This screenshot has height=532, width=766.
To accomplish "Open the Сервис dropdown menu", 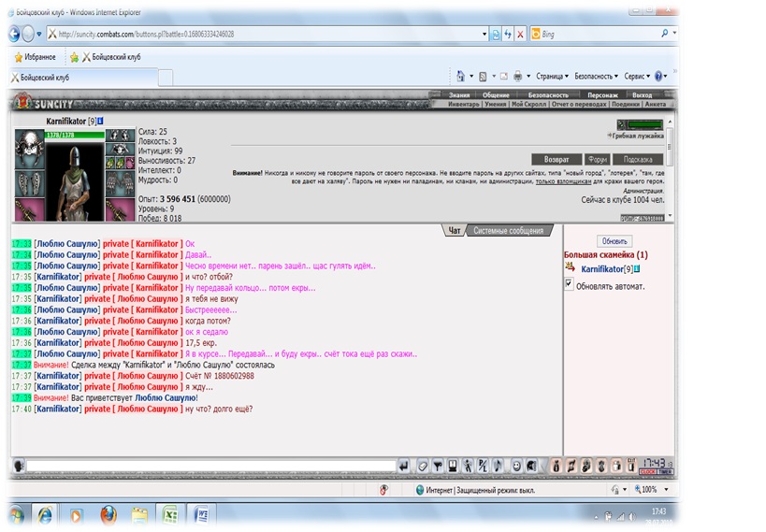I will click(637, 77).
